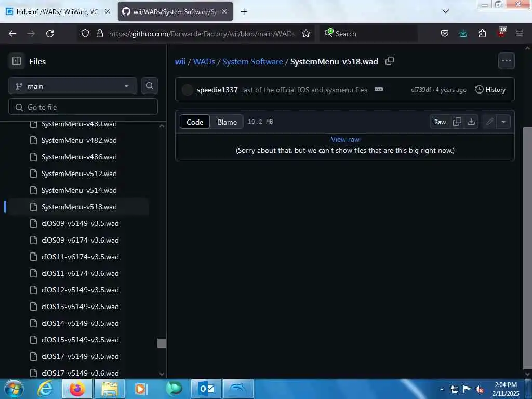The width and height of the screenshot is (532, 399).
Task: Go to WADs folder breadcrumb
Action: [x=204, y=61]
